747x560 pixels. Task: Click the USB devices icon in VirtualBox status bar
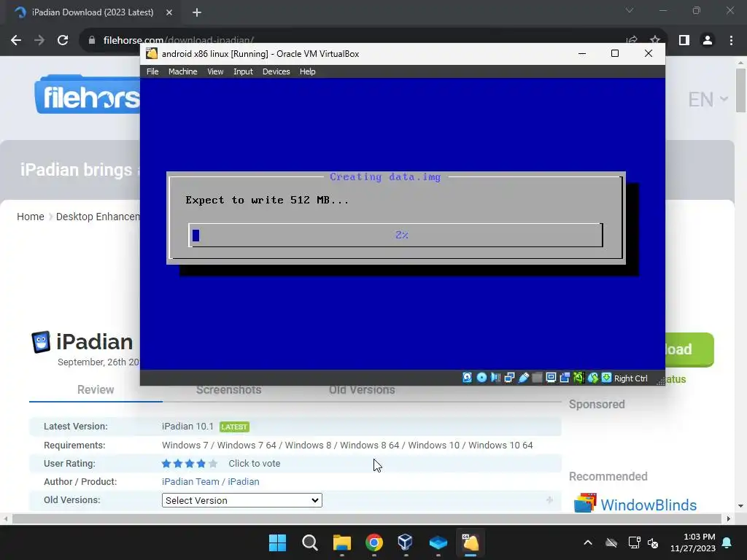523,378
